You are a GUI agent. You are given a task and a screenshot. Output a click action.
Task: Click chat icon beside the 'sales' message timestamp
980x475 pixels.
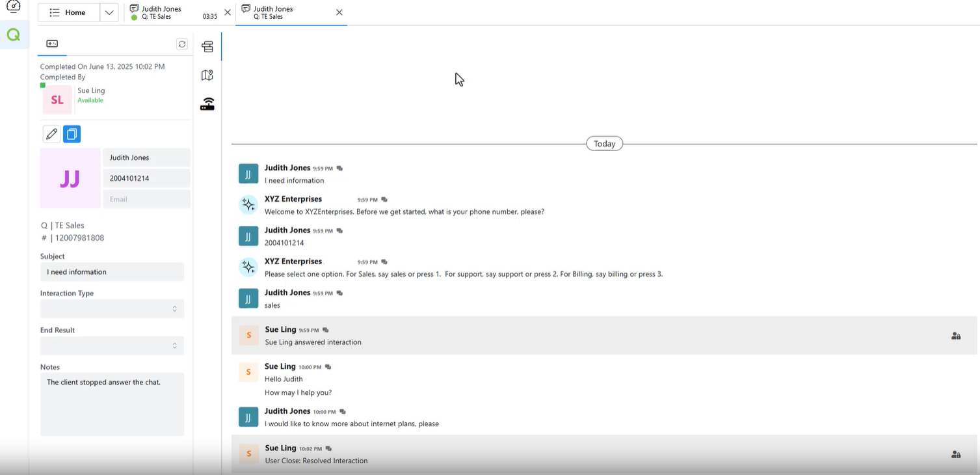tap(339, 293)
